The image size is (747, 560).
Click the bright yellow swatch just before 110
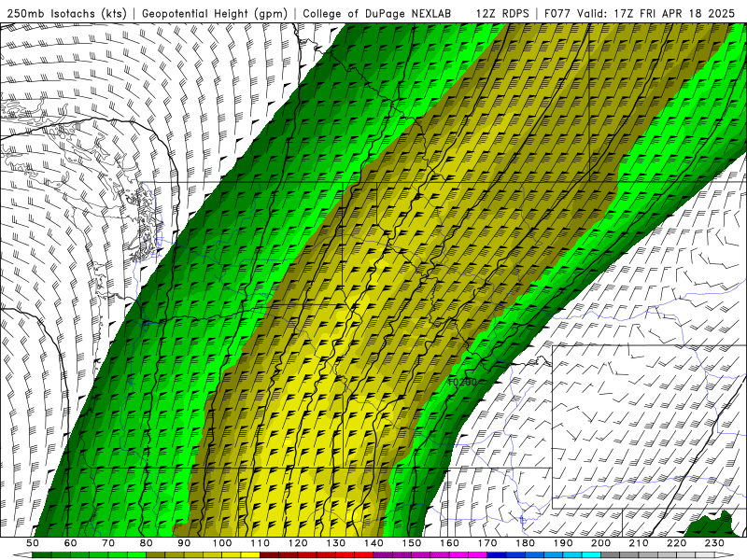250,555
